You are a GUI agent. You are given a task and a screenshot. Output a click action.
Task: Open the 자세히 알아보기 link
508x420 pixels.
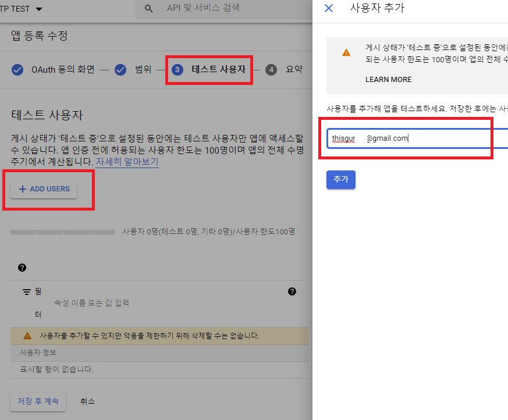point(127,162)
